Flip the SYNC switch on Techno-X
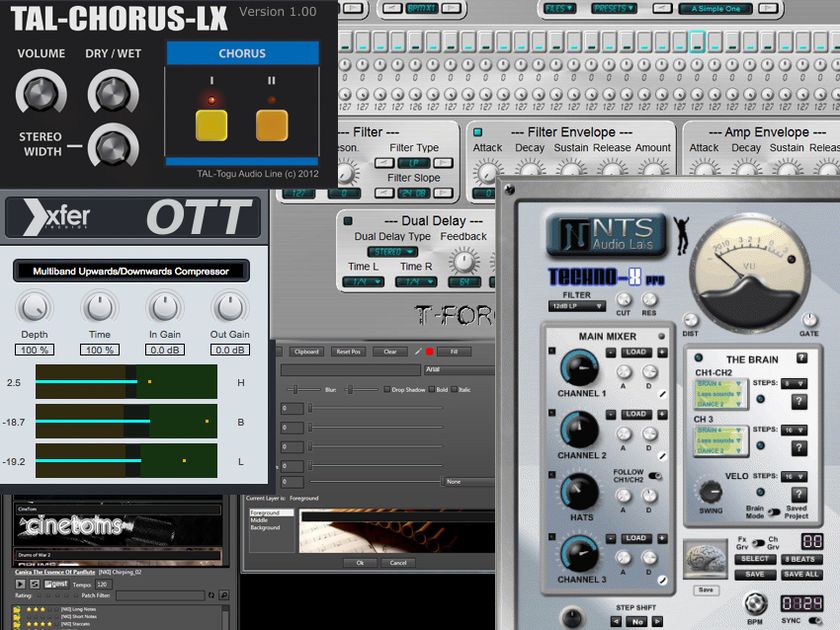This screenshot has height=630, width=840. coord(815,621)
